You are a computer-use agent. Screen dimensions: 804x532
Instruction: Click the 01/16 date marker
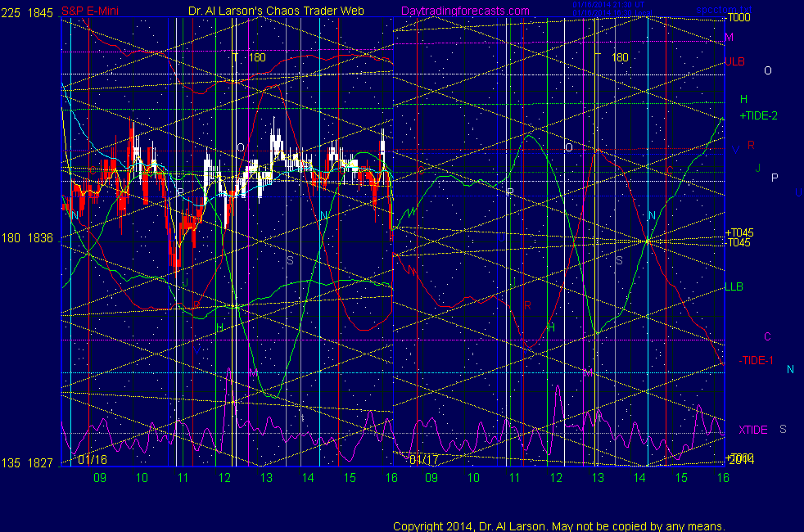click(93, 460)
